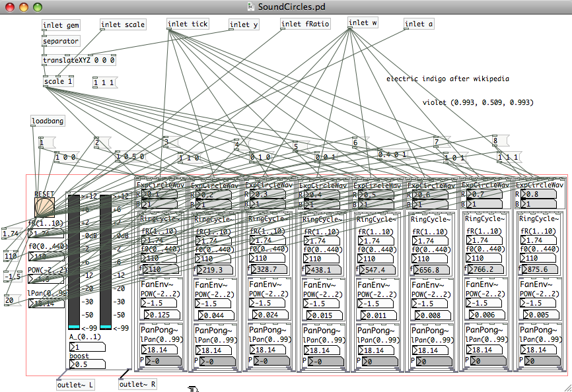
Task: Click message box '1 0 0'
Action: 65,157
